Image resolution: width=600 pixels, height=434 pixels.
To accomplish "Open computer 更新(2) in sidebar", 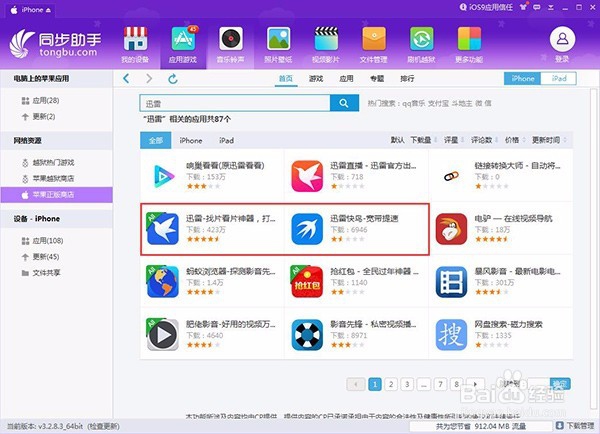I will pos(38,116).
